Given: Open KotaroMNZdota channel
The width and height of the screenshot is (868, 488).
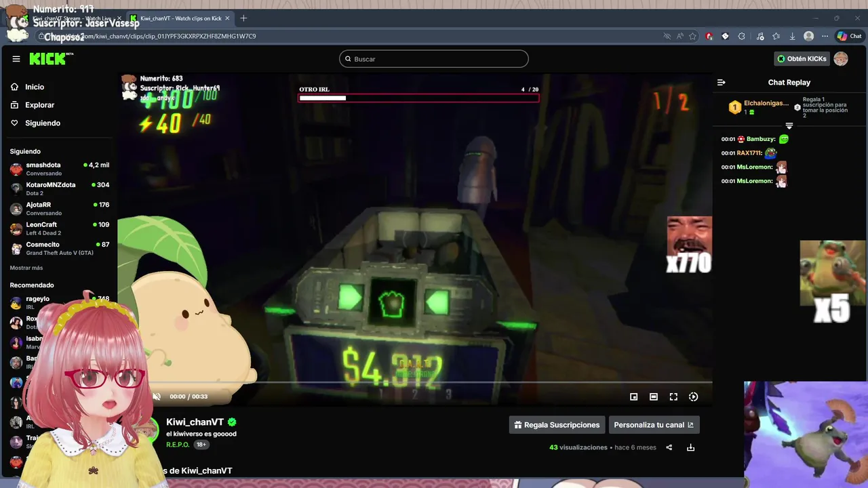Looking at the screenshot, I should (x=60, y=188).
